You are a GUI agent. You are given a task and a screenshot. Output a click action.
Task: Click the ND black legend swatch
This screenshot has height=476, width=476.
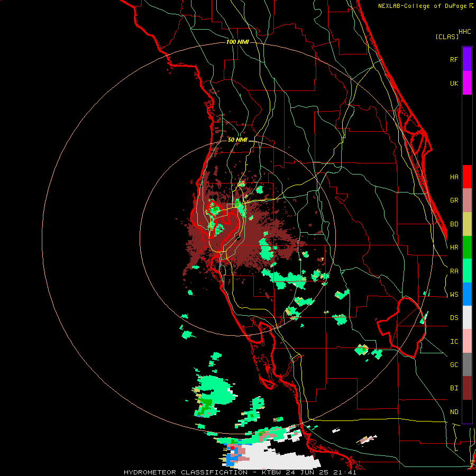click(467, 411)
